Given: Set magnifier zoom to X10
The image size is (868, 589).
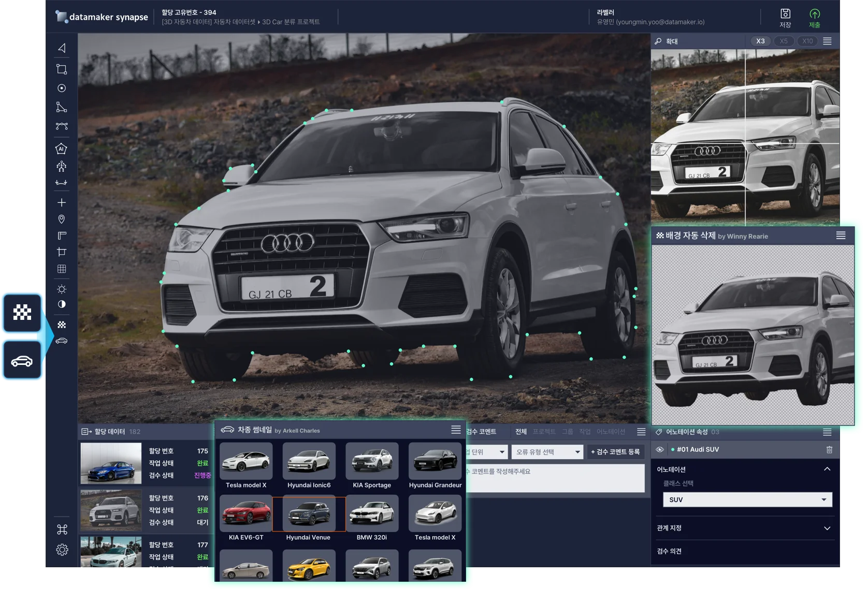Looking at the screenshot, I should [x=807, y=41].
